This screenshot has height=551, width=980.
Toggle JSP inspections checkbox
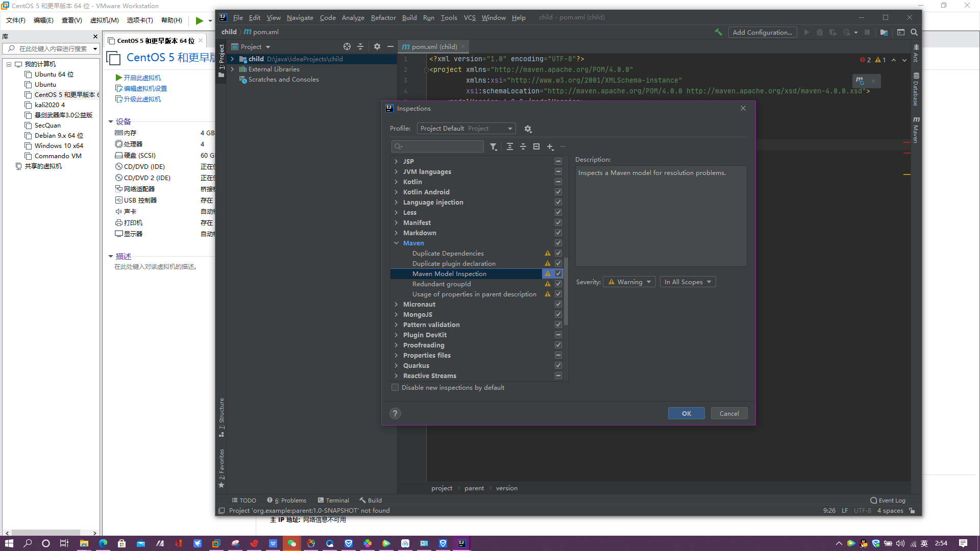point(558,162)
